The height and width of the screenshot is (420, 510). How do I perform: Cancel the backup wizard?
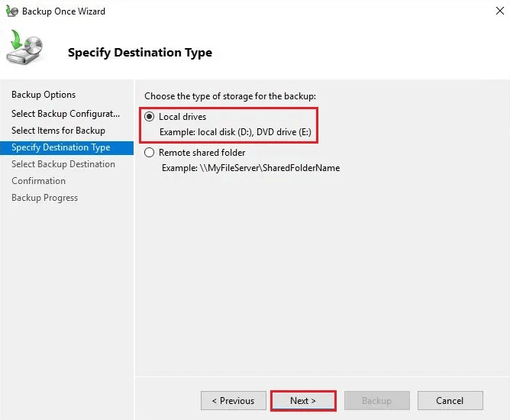[x=450, y=401]
